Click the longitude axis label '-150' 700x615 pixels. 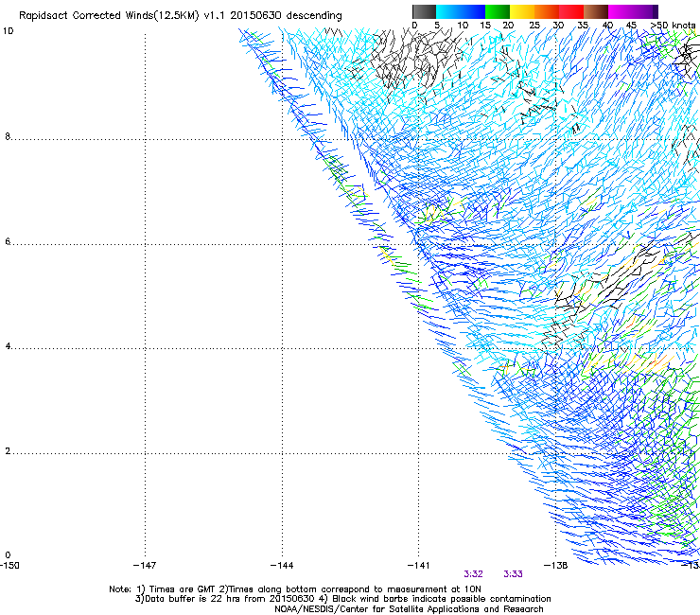click(x=9, y=566)
